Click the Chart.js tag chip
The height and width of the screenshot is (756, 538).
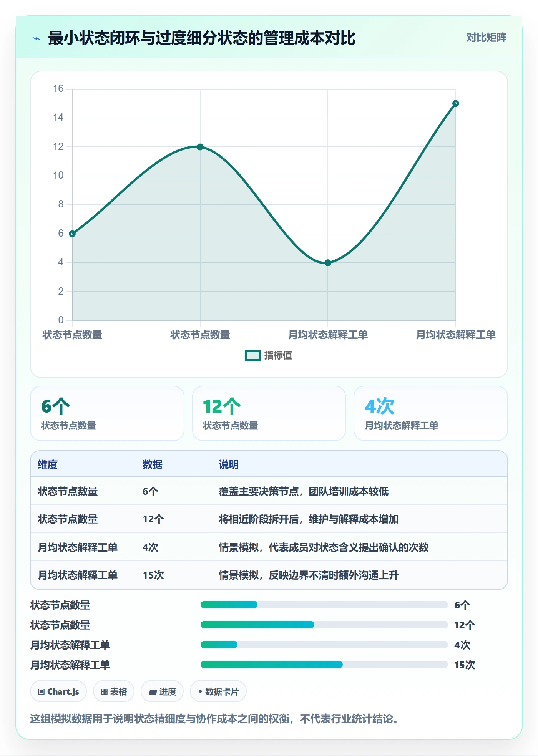[x=58, y=691]
